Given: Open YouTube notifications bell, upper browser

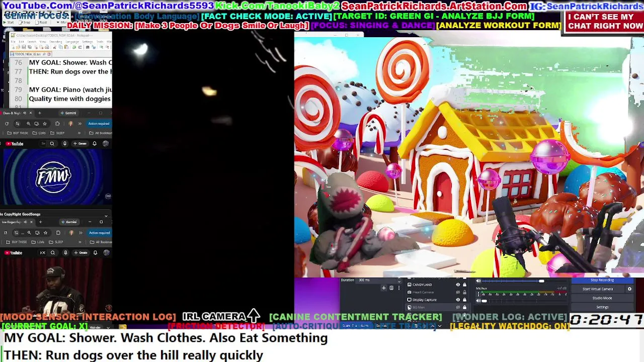Looking at the screenshot, I should pyautogui.click(x=95, y=144).
